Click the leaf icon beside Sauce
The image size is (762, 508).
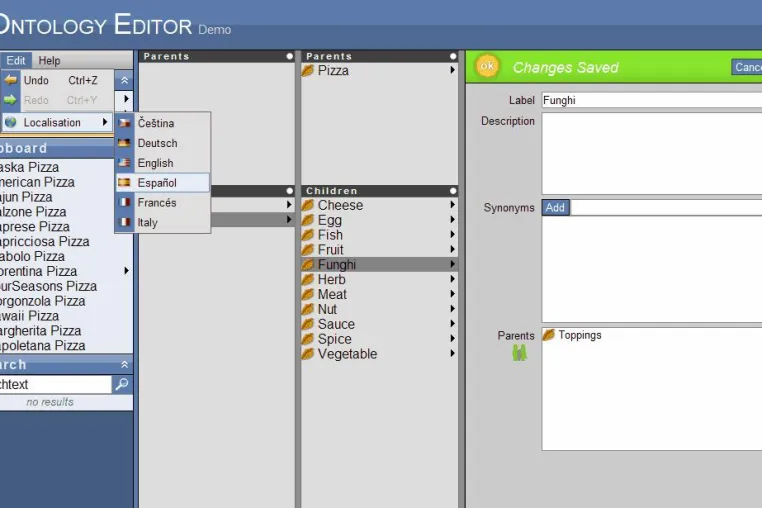(x=308, y=324)
